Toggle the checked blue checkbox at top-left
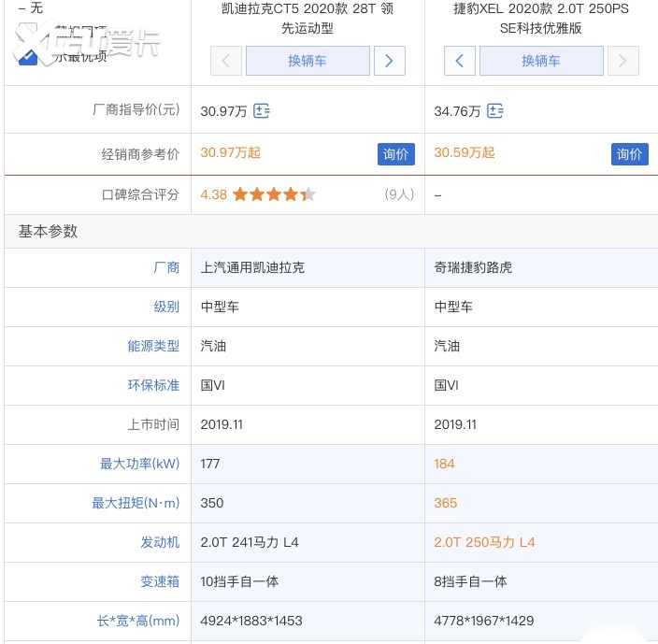This screenshot has width=658, height=644. (28, 55)
